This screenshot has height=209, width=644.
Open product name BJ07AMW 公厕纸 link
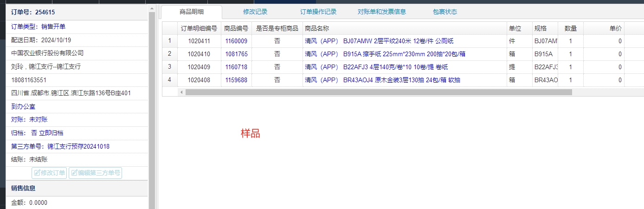[379, 41]
